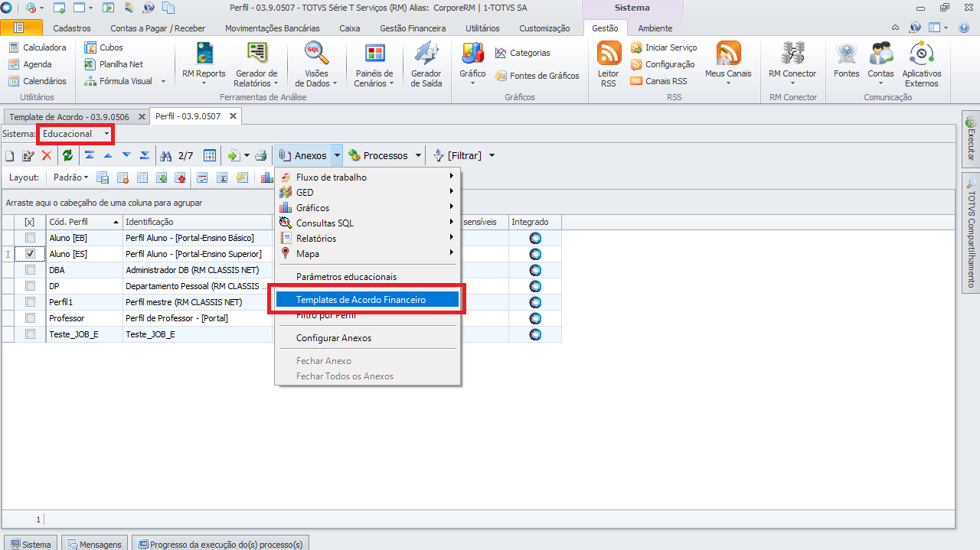Open the Layout Padrão dropdown
The image size is (980, 550).
(71, 177)
